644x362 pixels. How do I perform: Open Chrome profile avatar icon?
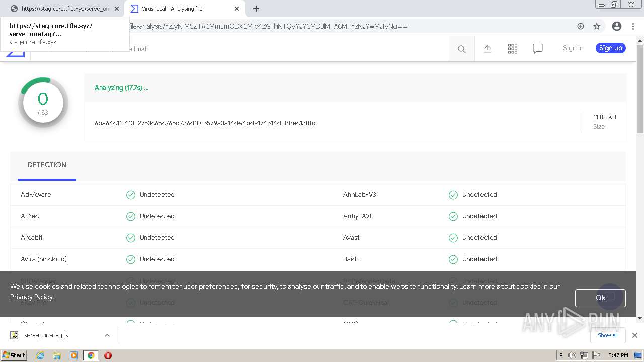(616, 26)
